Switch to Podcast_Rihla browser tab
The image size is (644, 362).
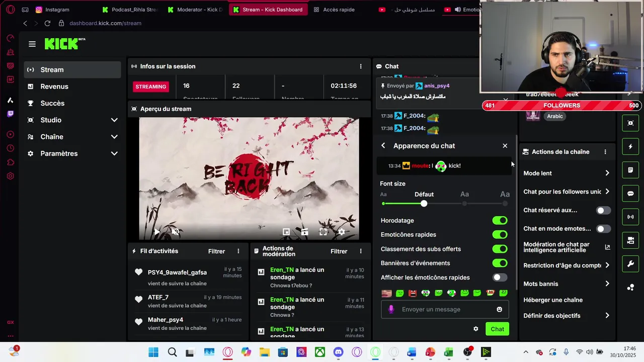point(129,10)
